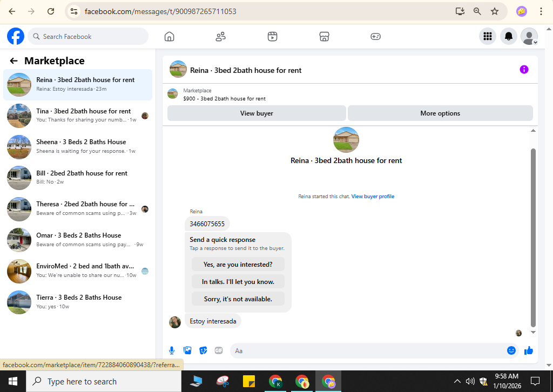The image size is (553, 392).
Task: Click chat scrollbar up arrow
Action: [533, 131]
